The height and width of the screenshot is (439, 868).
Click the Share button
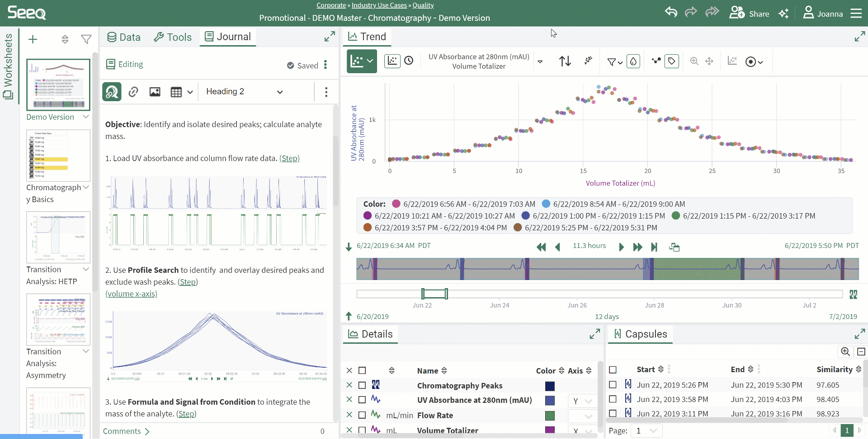[750, 14]
